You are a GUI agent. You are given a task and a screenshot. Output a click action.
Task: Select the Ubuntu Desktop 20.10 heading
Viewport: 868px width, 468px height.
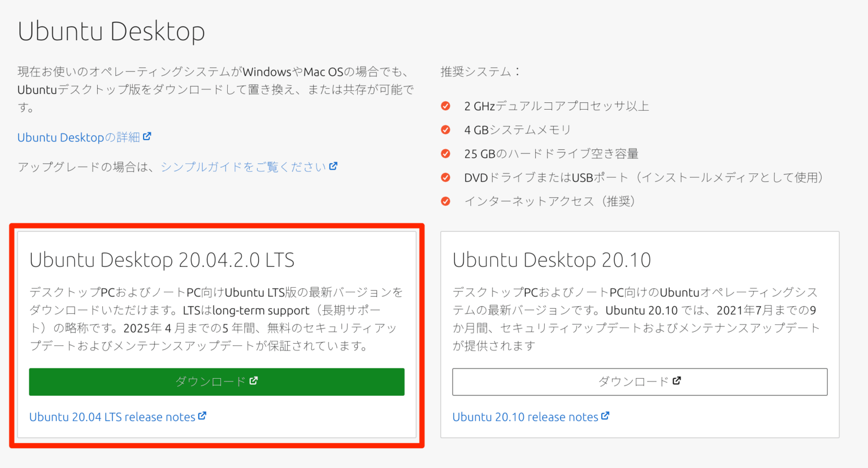tap(551, 259)
